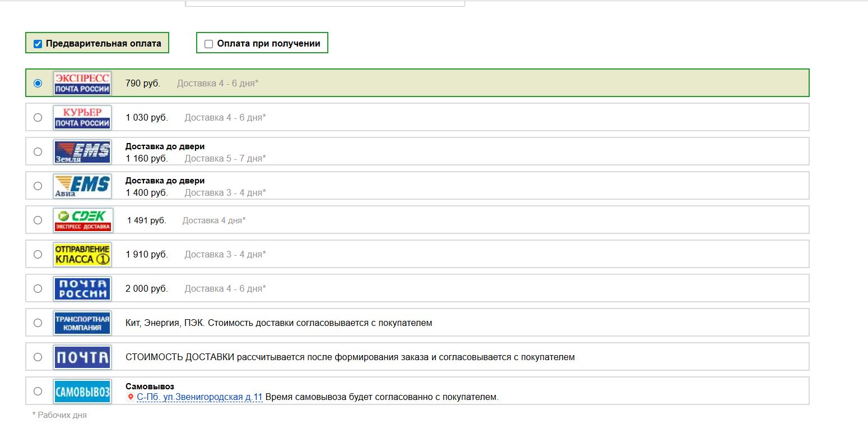Enable Оплата при получении
The width and height of the screenshot is (868, 428).
click(208, 43)
